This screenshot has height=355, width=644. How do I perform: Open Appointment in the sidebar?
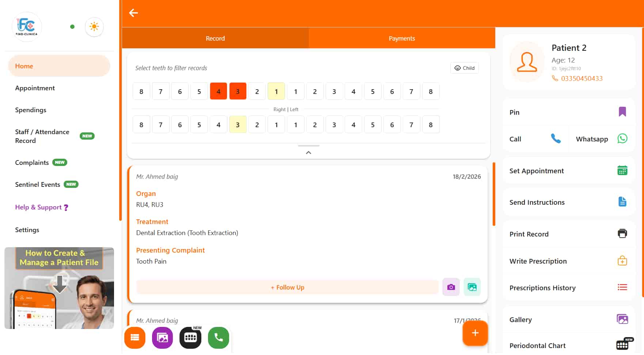tap(35, 88)
